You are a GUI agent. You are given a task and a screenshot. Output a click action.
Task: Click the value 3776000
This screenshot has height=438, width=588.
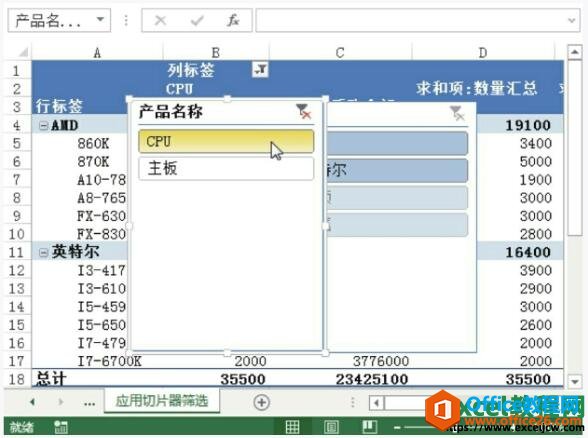pyautogui.click(x=381, y=361)
